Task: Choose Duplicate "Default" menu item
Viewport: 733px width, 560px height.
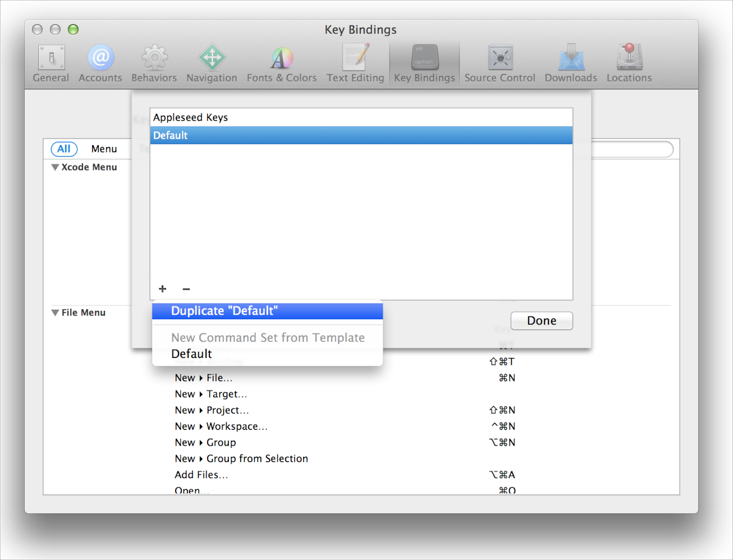Action: coord(268,311)
